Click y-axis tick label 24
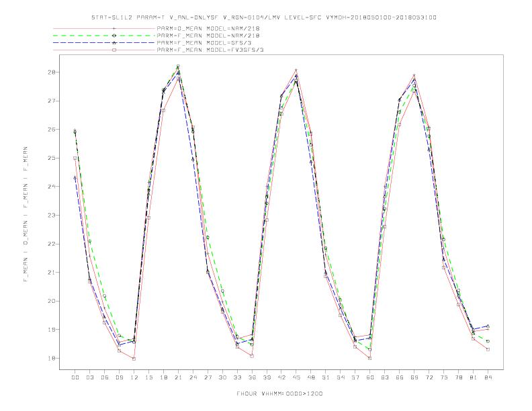This screenshot has height=411, width=532. [x=52, y=187]
